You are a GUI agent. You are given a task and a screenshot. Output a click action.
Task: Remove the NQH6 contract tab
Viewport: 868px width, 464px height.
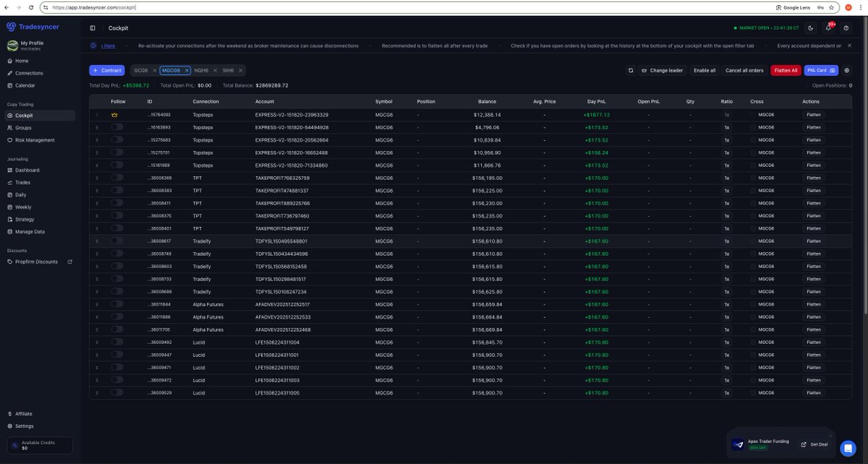click(x=215, y=70)
